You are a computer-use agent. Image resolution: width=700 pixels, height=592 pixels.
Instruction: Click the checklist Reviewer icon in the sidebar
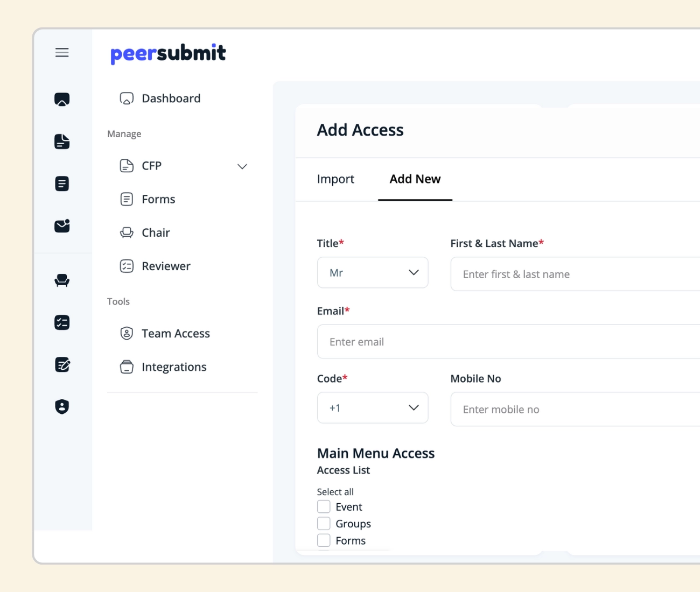(62, 322)
